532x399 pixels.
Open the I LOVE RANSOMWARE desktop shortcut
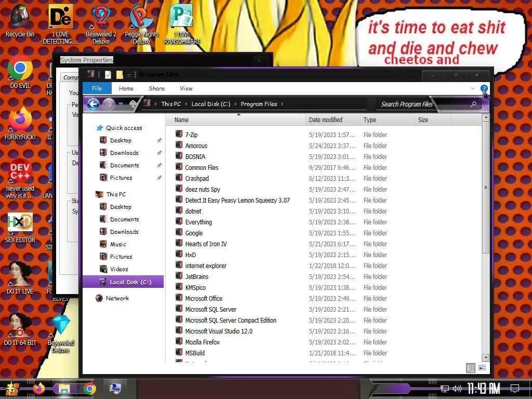coord(182,24)
